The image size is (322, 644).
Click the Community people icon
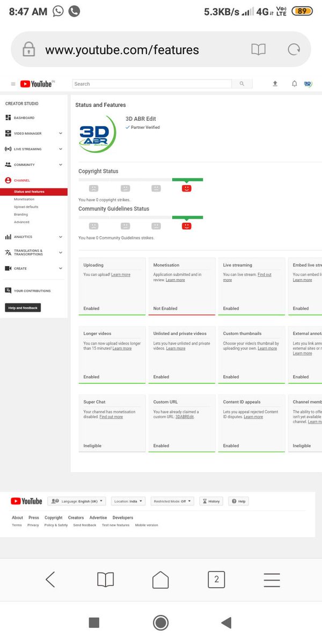8,165
